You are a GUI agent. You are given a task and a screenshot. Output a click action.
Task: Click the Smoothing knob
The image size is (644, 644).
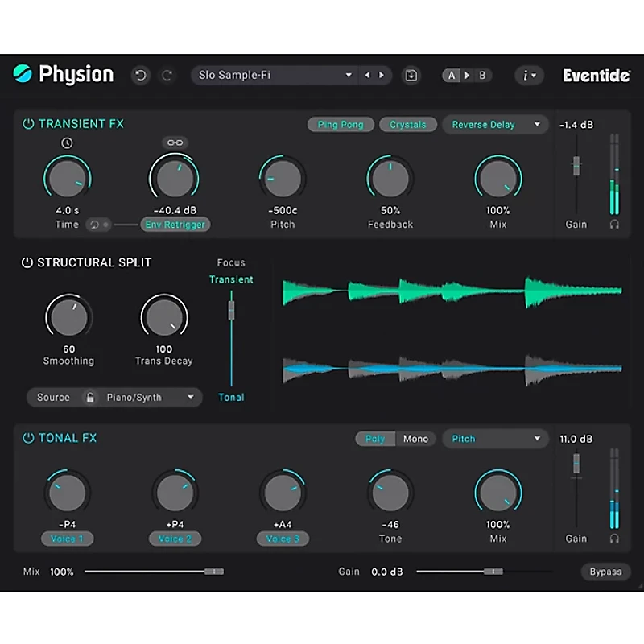[68, 317]
